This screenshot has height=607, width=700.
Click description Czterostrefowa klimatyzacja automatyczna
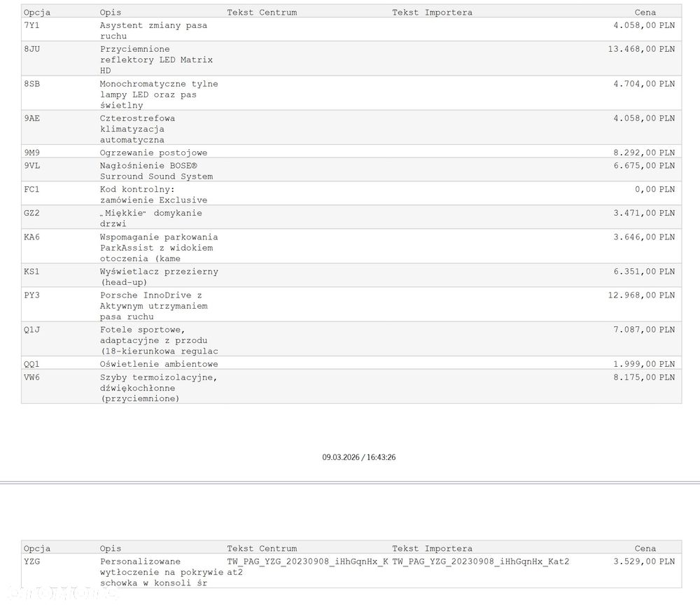click(x=137, y=129)
